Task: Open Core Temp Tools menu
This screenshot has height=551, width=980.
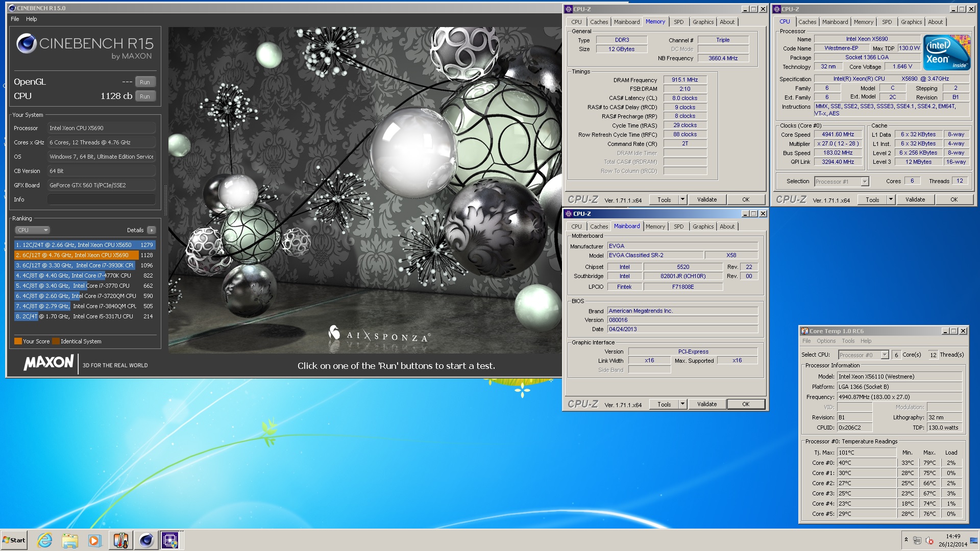Action: tap(848, 341)
